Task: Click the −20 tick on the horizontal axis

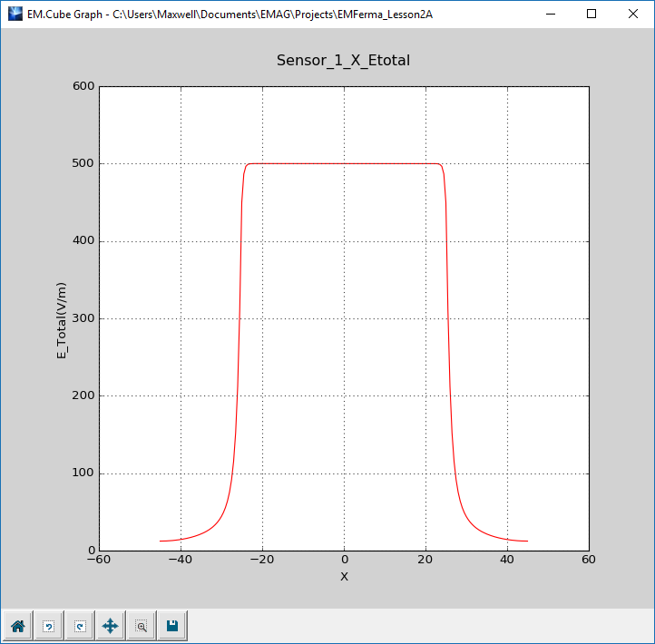Action: (x=262, y=561)
